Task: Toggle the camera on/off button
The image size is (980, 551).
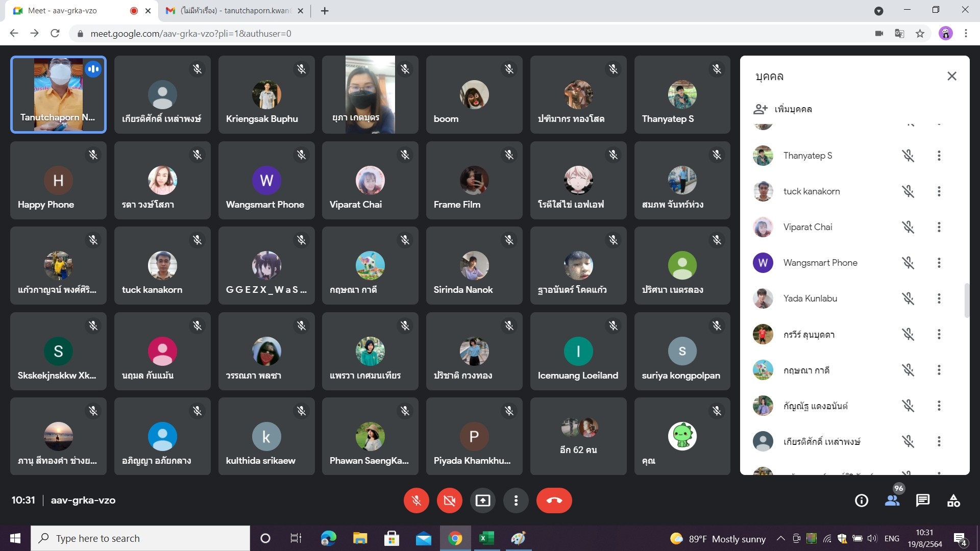Action: tap(449, 500)
